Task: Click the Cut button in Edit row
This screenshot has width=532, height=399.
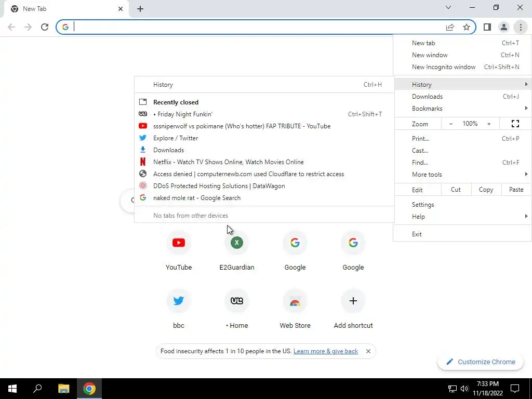Action: [x=456, y=190]
